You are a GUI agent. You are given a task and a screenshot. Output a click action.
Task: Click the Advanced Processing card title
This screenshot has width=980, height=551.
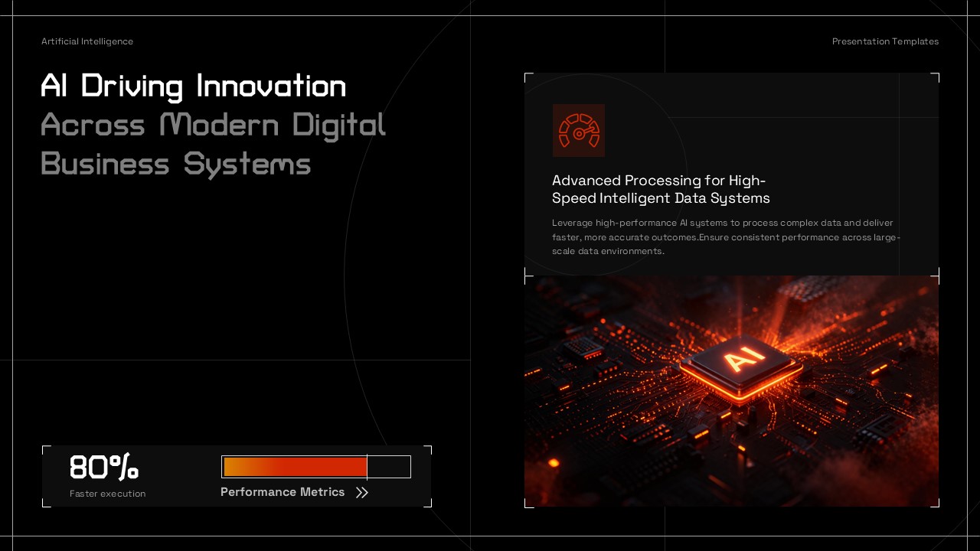661,189
